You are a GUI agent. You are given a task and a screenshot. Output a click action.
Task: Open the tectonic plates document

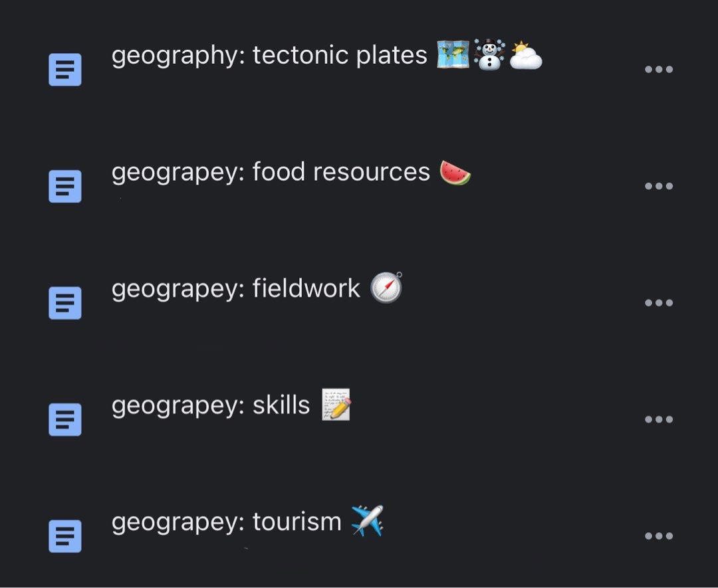pyautogui.click(x=269, y=56)
